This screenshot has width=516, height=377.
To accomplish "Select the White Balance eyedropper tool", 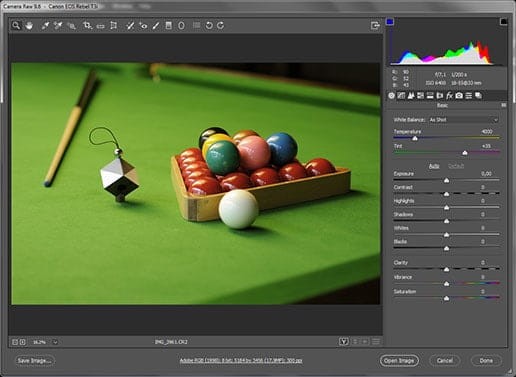I will pos(45,25).
